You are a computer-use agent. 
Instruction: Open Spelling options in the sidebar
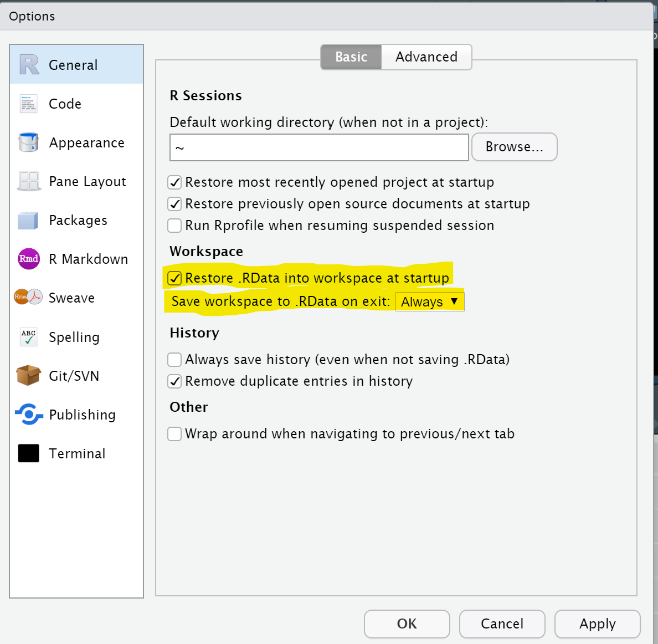point(74,337)
